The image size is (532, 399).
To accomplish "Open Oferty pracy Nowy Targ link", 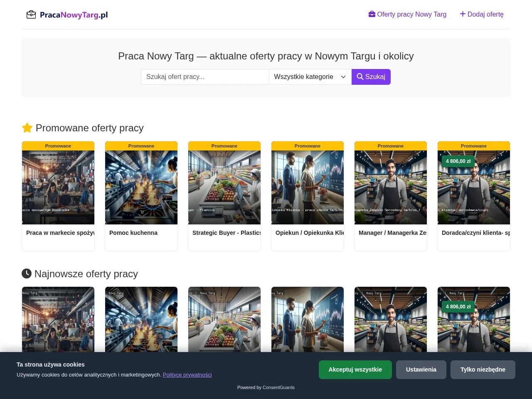I will point(407,15).
